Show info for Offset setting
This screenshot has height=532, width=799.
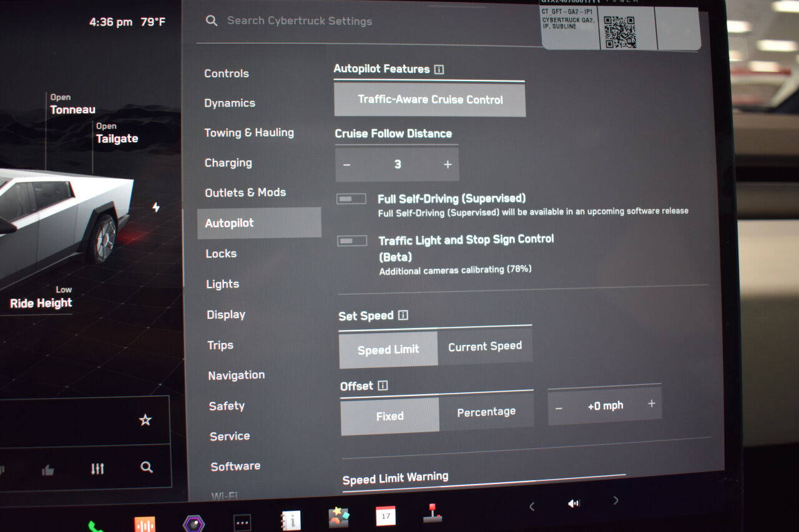tap(383, 385)
